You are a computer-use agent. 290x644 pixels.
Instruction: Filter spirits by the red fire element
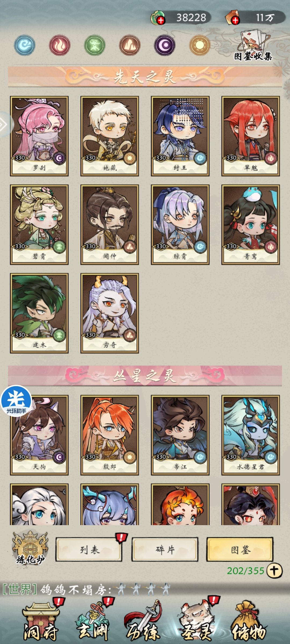tap(60, 45)
